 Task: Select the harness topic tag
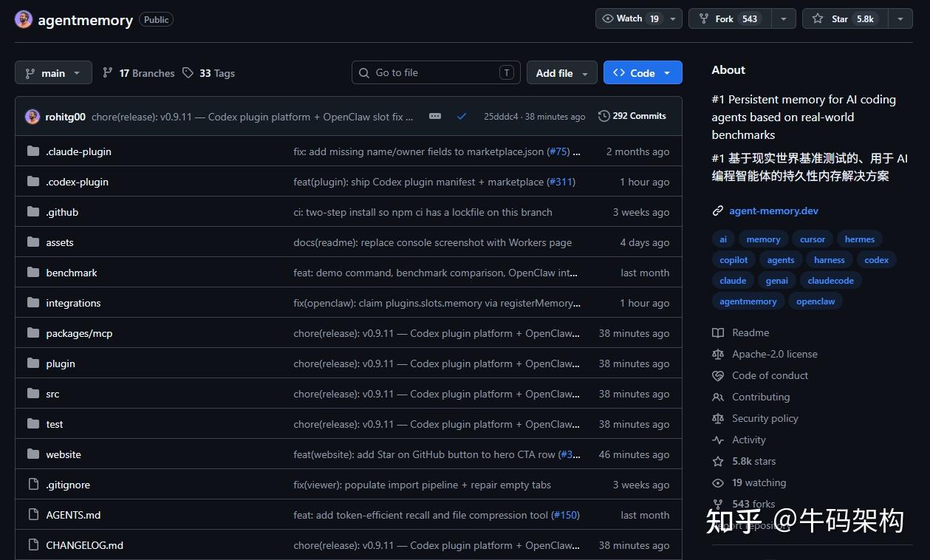[830, 260]
